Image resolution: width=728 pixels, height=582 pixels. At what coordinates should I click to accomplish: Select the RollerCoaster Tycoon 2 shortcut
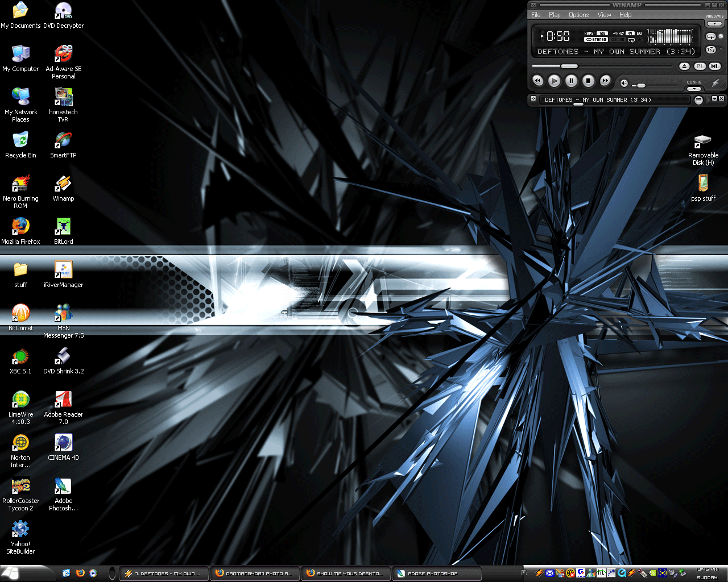[20, 494]
